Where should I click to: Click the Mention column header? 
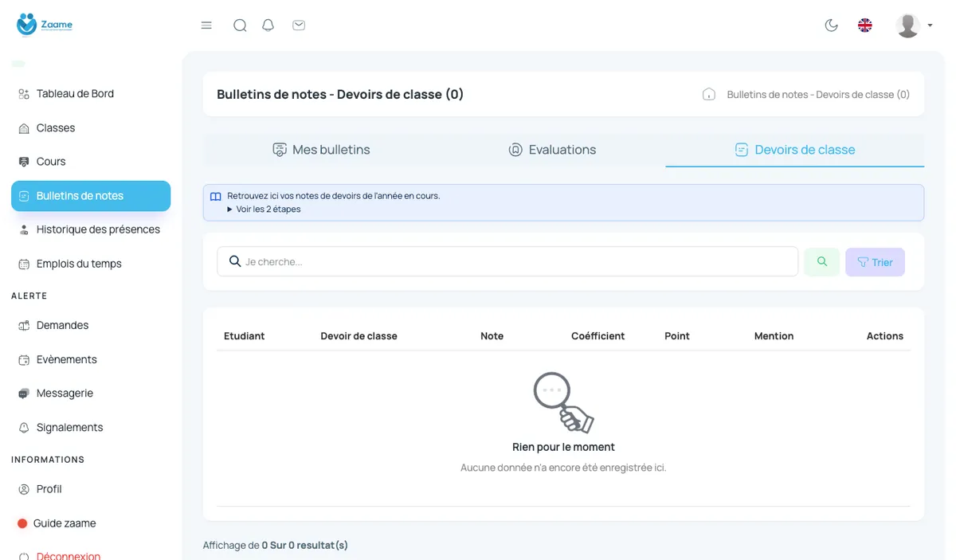tap(774, 336)
